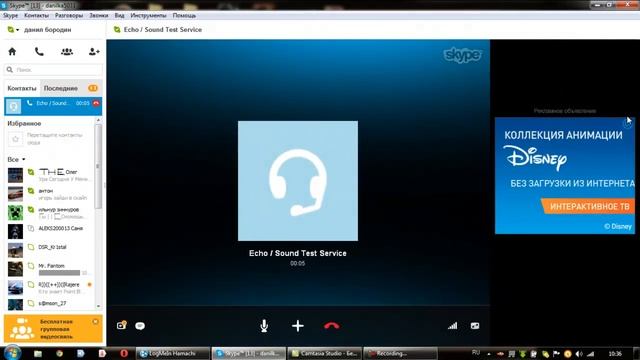Open the Recording taskbar window
Image resolution: width=640 pixels, height=360 pixels.
400,353
